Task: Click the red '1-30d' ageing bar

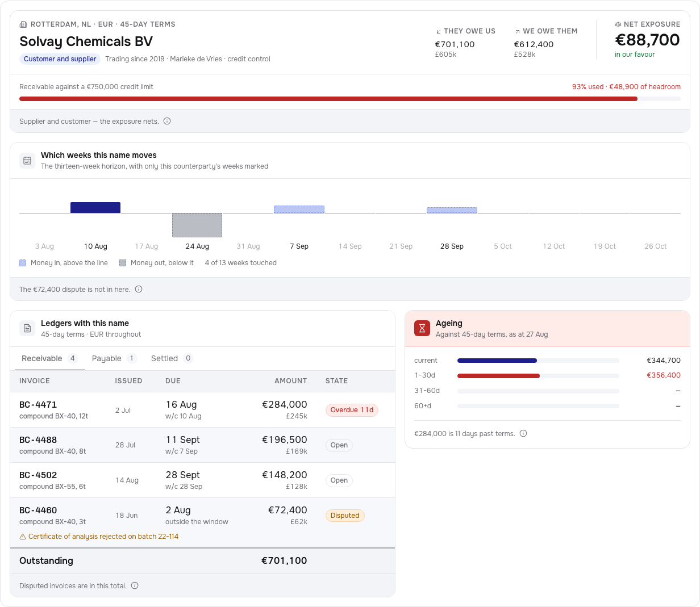Action: 498,375
